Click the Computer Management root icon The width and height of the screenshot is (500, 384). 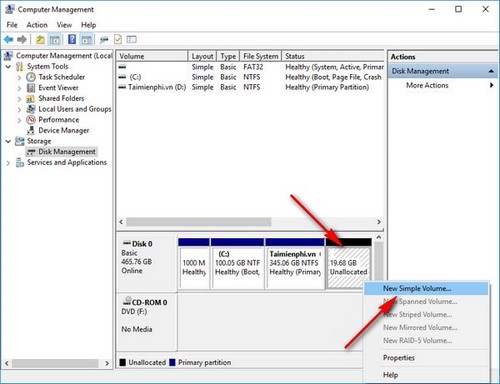tap(8, 56)
